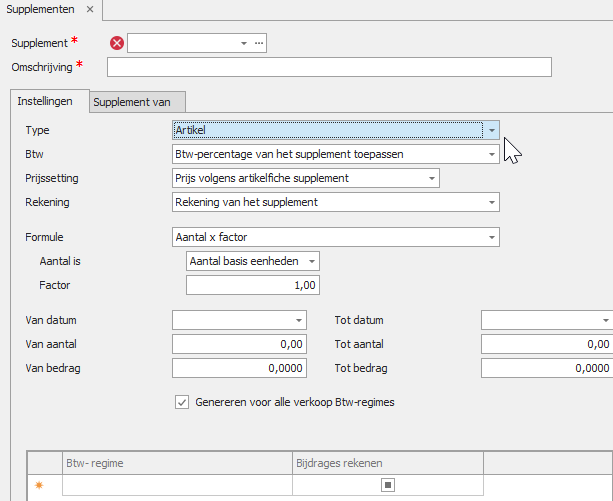The image size is (613, 501).
Task: Close the Supplementen tab
Action: point(90,9)
